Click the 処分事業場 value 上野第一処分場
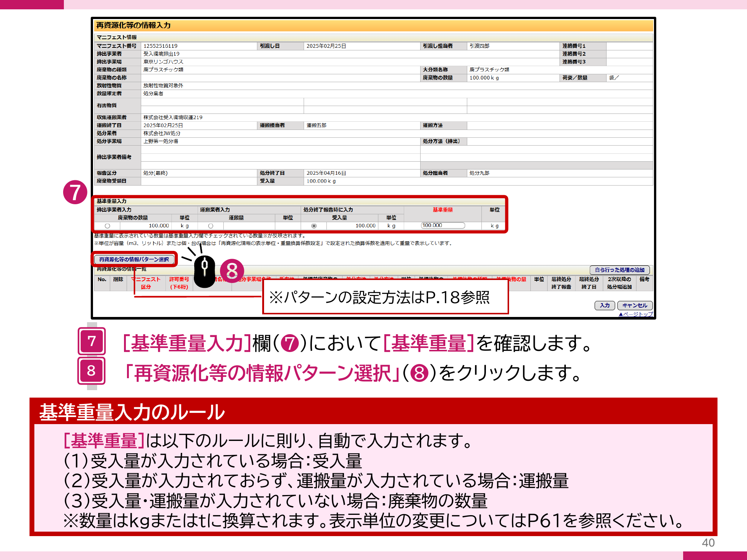Screen dimensions: 747x560 click(x=161, y=141)
